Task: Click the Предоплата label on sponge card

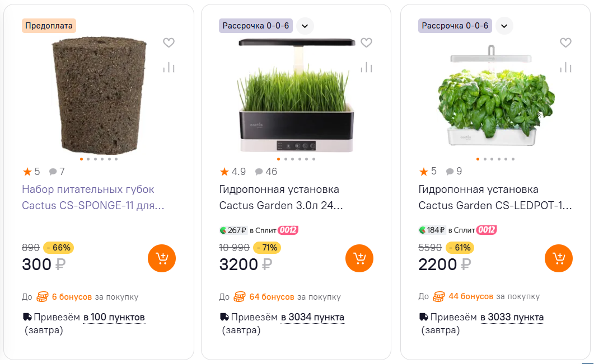Action: [x=49, y=26]
